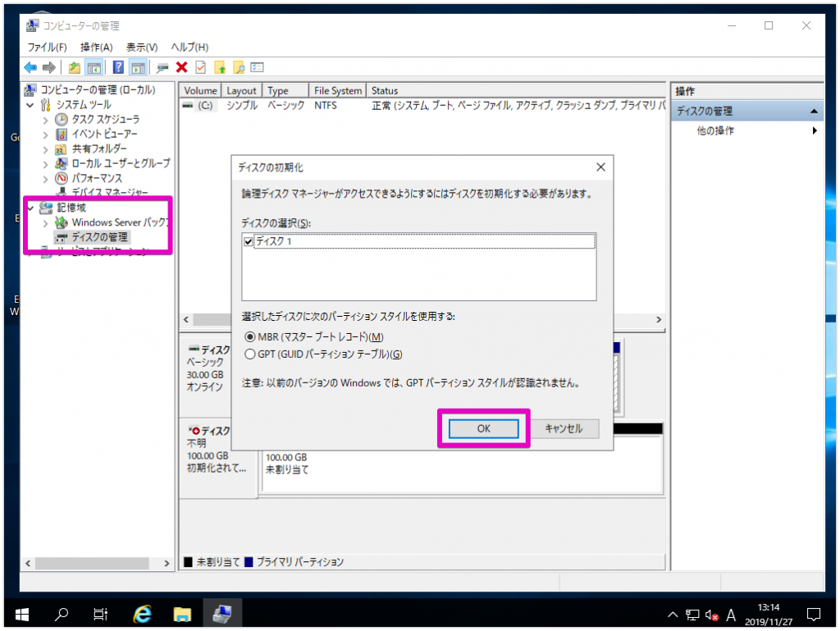The width and height of the screenshot is (840, 631).
Task: Open File Explorer from the taskbar
Action: click(182, 614)
